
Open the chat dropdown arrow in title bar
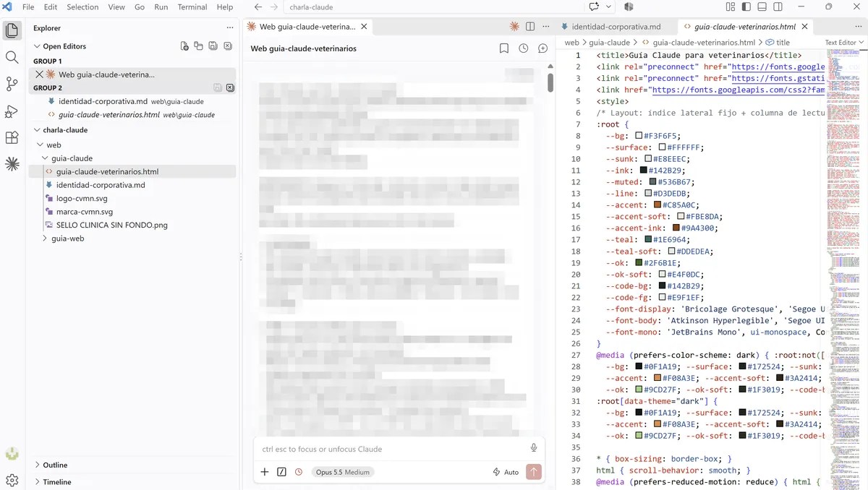(x=608, y=7)
